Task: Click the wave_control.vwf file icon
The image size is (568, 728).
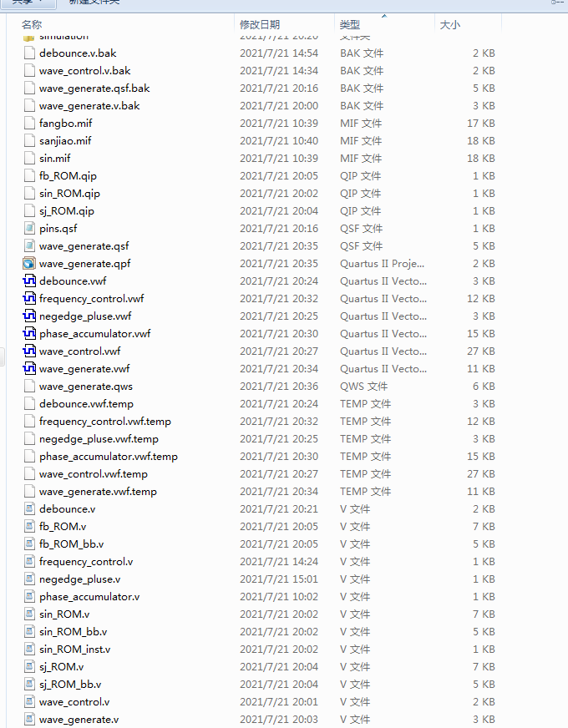Action: click(x=30, y=351)
